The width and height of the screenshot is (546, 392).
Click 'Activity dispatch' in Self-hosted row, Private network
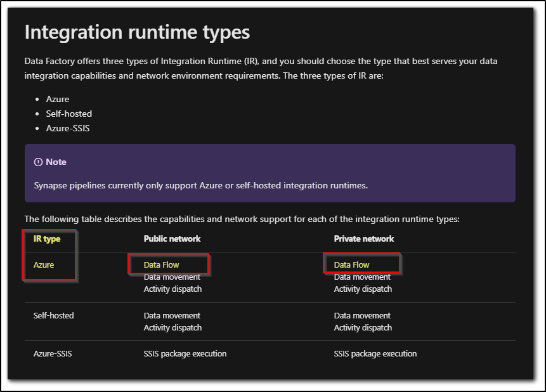pyautogui.click(x=363, y=328)
